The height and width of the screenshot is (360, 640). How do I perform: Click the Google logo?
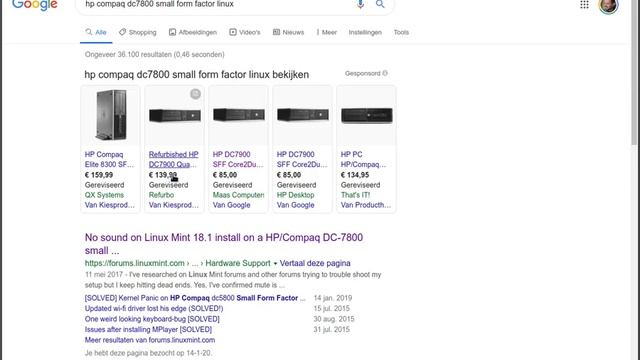[x=35, y=5]
